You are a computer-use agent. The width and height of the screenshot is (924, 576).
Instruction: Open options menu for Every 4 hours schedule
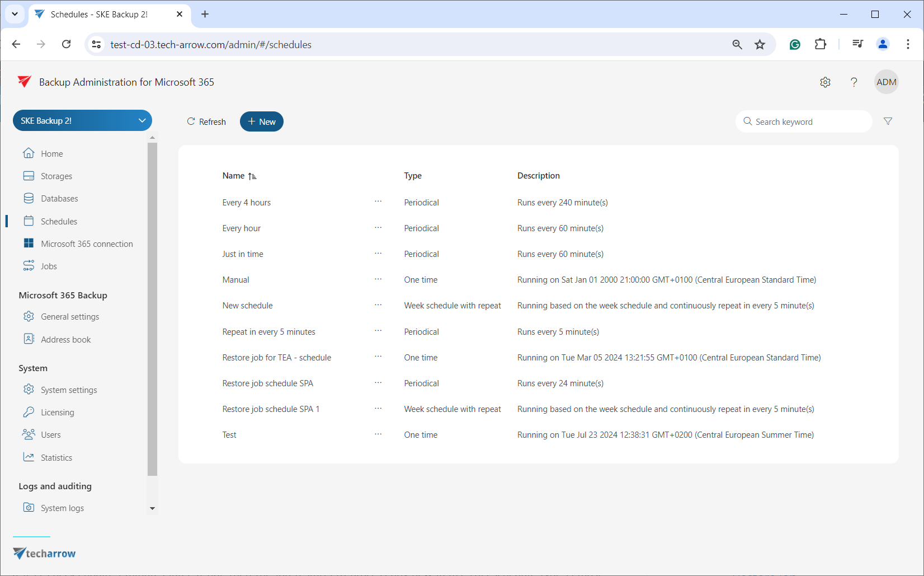click(x=378, y=202)
